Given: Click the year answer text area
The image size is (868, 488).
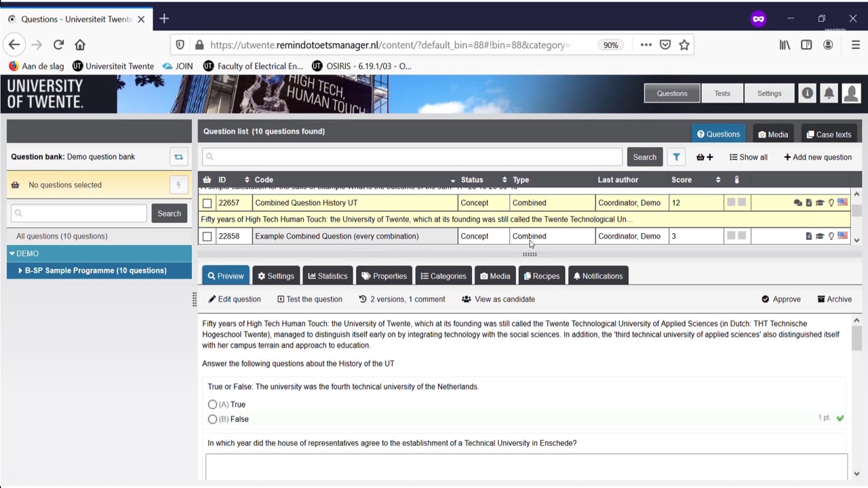Looking at the screenshot, I should click(526, 467).
